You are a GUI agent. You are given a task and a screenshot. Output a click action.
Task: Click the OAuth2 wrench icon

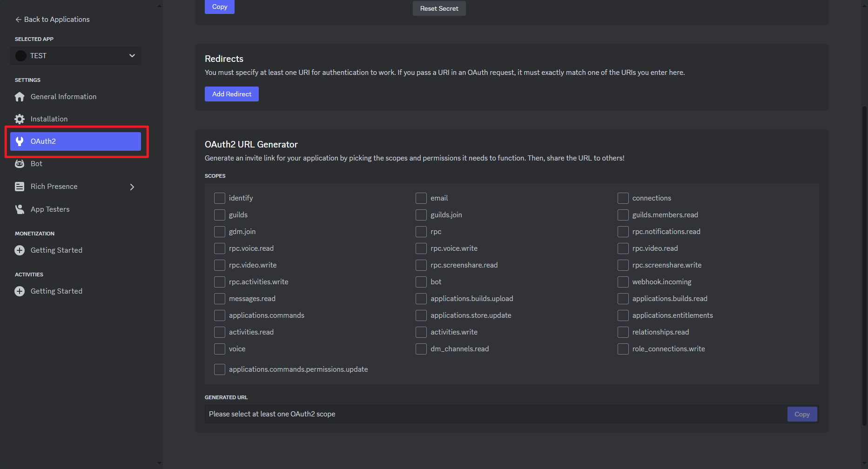click(x=20, y=141)
